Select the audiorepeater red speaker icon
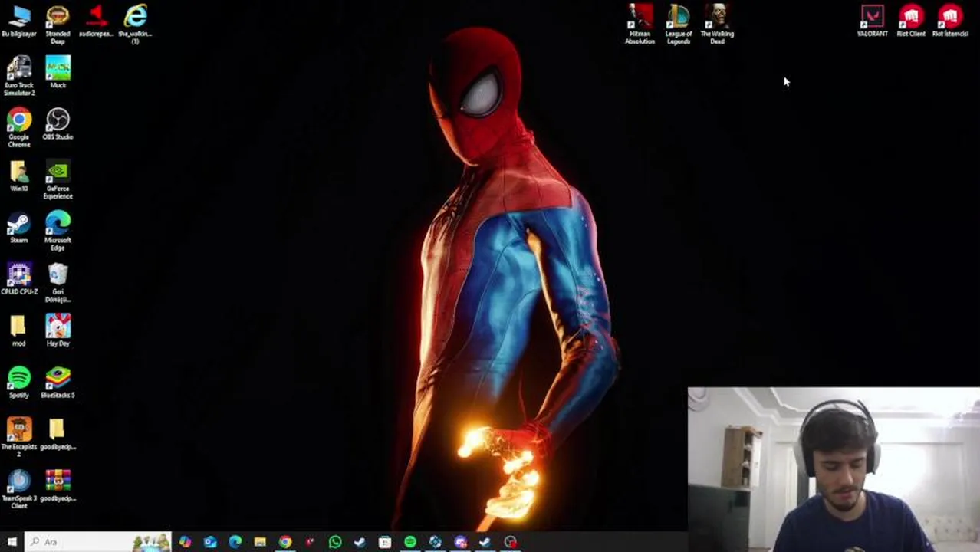Viewport: 980px width, 552px height. (x=97, y=21)
